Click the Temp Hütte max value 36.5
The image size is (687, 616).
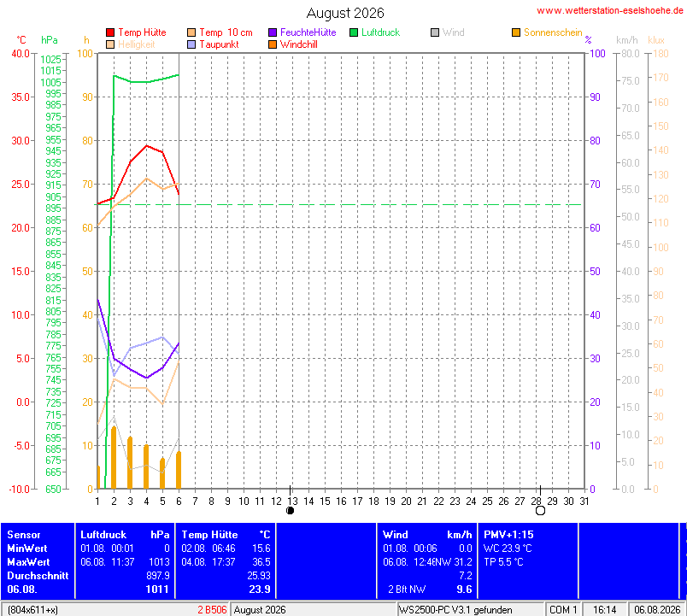pos(261,561)
